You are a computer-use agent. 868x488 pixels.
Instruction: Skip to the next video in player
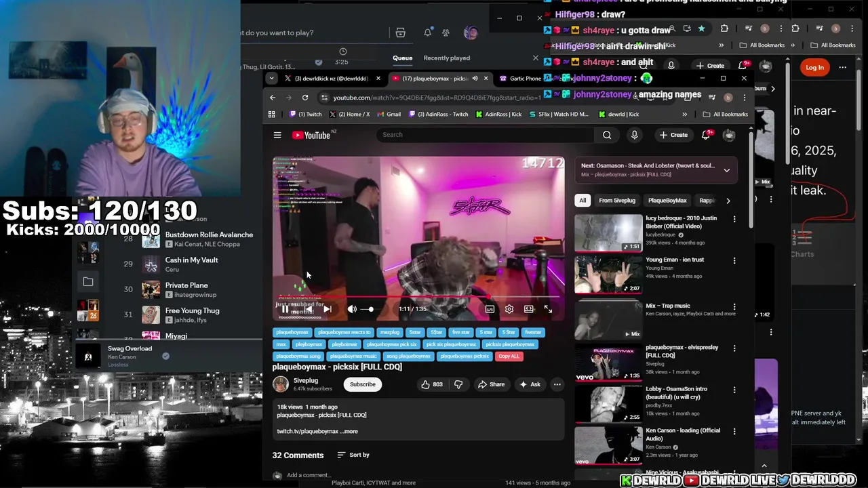coord(328,309)
